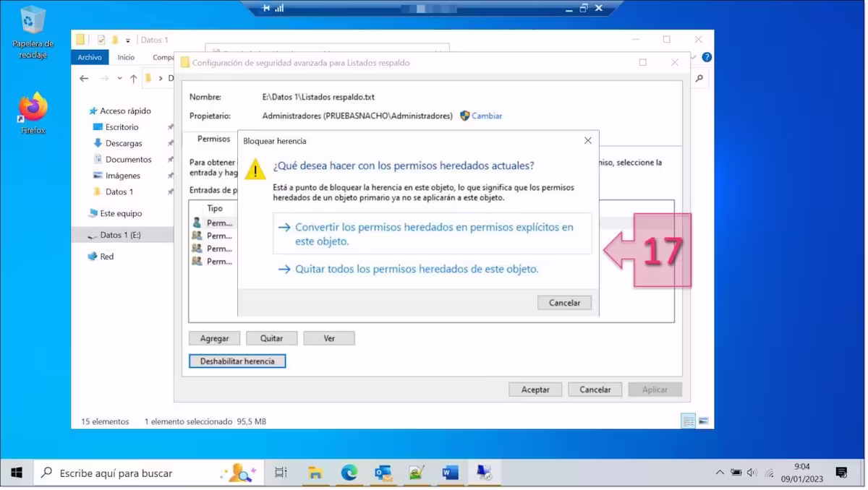This screenshot has height=490, width=868.
Task: Click the Tipo column header
Action: (215, 208)
